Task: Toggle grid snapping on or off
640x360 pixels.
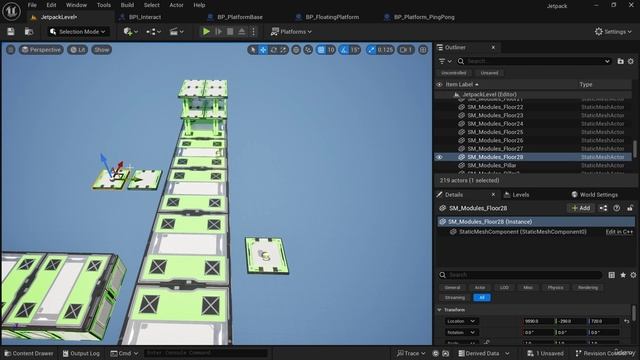Action: tap(321, 50)
